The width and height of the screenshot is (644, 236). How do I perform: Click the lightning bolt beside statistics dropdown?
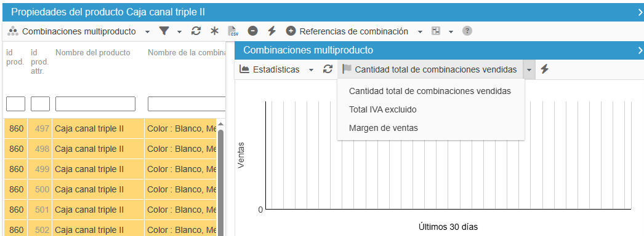[544, 69]
